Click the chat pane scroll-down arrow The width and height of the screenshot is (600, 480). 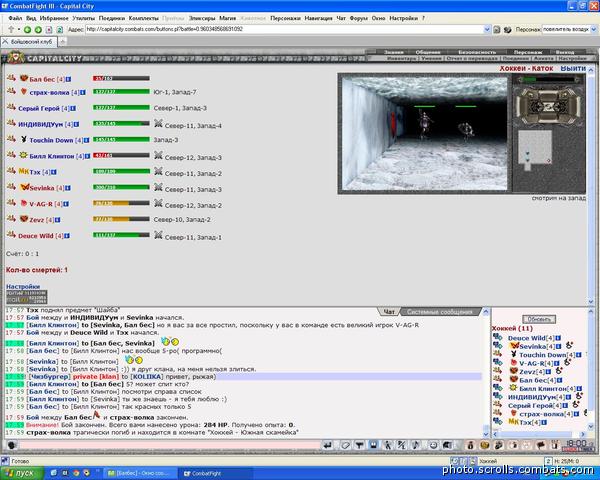486,434
